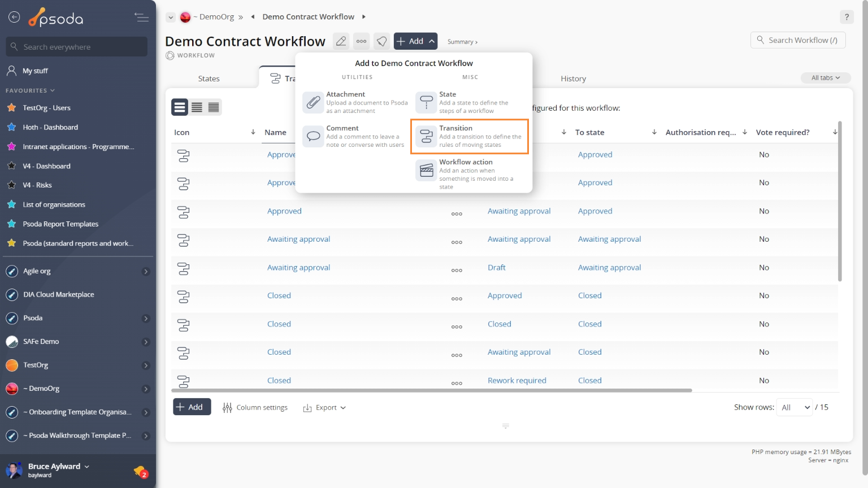Expand the ~DemoOrg organisation arrow

(x=146, y=389)
